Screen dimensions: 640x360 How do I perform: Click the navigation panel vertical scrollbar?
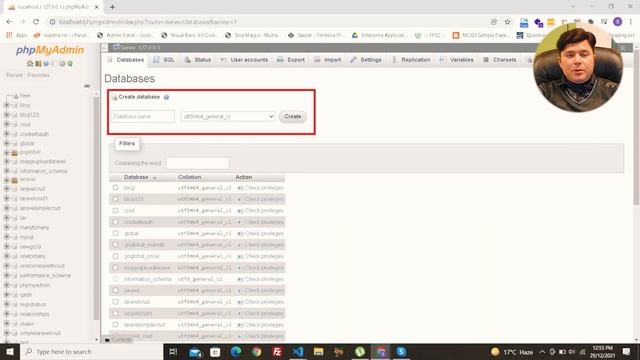[x=97, y=208]
